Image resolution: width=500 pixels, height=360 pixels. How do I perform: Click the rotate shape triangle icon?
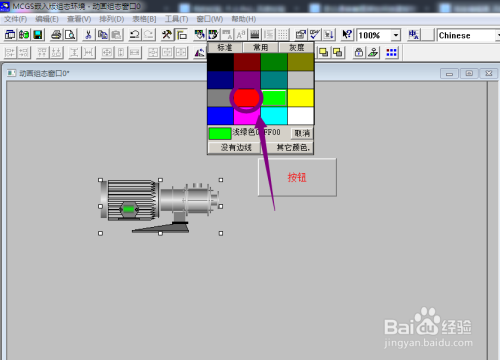tap(200, 52)
